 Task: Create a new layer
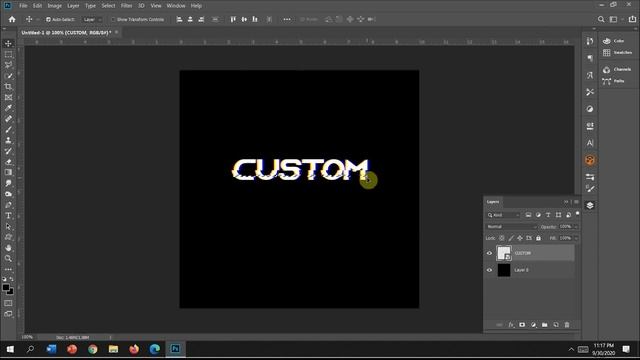pyautogui.click(x=556, y=325)
